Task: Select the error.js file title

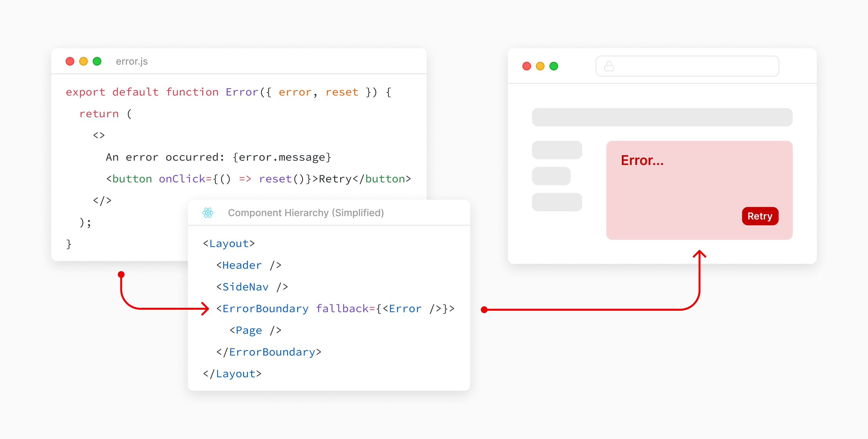Action: click(132, 61)
